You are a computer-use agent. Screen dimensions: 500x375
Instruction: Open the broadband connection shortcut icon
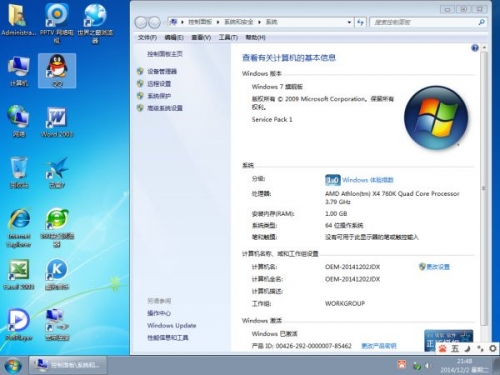click(57, 325)
